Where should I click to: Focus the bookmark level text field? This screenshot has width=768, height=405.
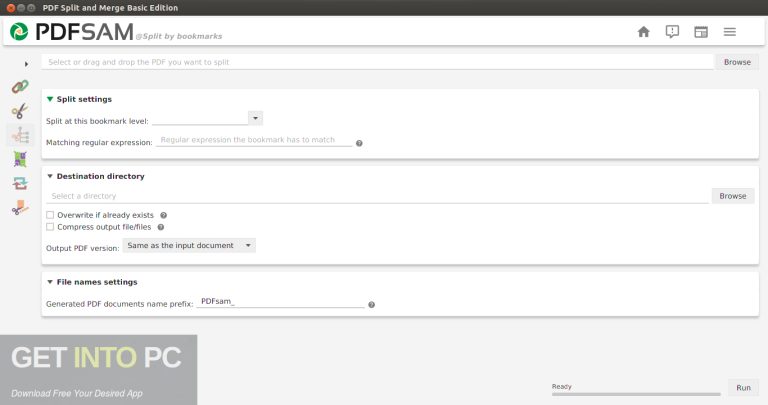pos(200,118)
